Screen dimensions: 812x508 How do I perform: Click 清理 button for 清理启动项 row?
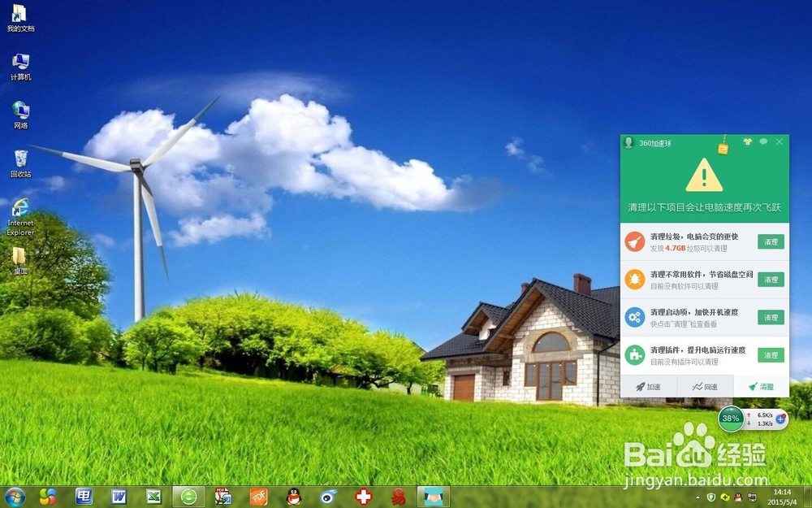(771, 317)
